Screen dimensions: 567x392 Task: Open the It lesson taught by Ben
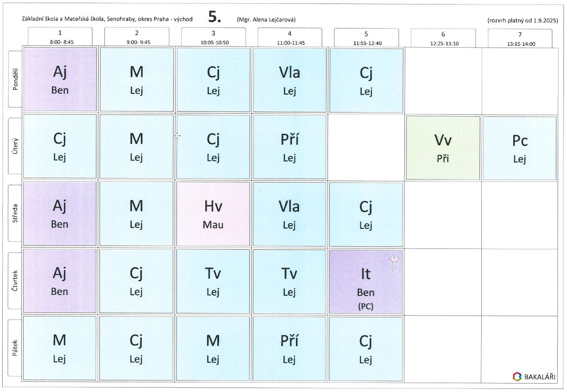coord(366,281)
